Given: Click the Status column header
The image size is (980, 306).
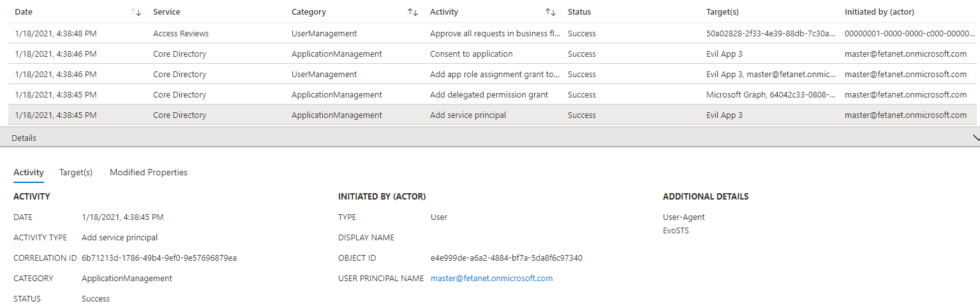Looking at the screenshot, I should click(x=579, y=12).
